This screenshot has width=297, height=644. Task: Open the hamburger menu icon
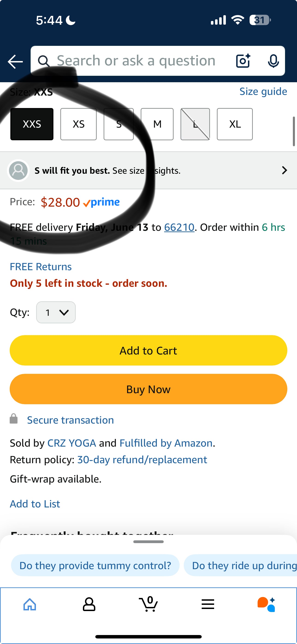tap(208, 604)
